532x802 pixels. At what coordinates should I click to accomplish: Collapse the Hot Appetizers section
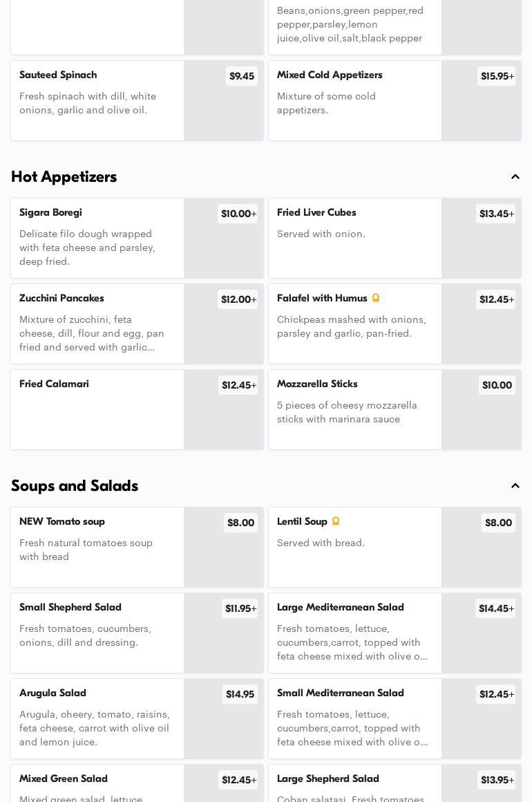pyautogui.click(x=515, y=177)
